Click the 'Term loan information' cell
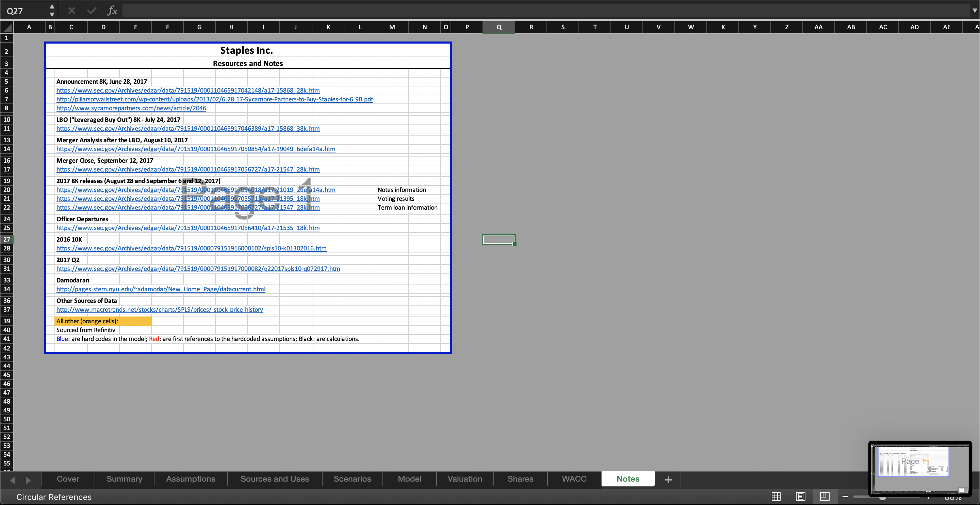Viewport: 980px width, 505px height. (x=407, y=207)
